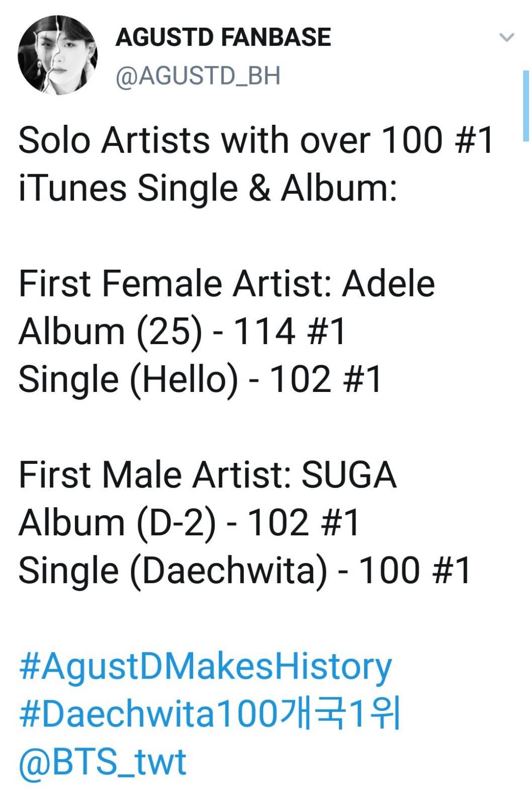Image resolution: width=532 pixels, height=805 pixels.
Task: Open the @BTS_twt mention
Action: click(x=103, y=762)
